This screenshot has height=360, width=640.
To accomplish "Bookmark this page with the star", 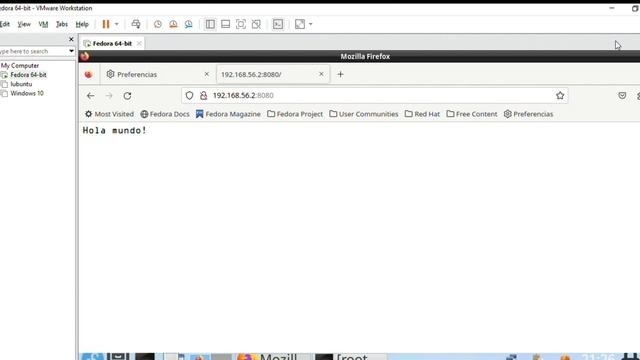I will pyautogui.click(x=560, y=96).
